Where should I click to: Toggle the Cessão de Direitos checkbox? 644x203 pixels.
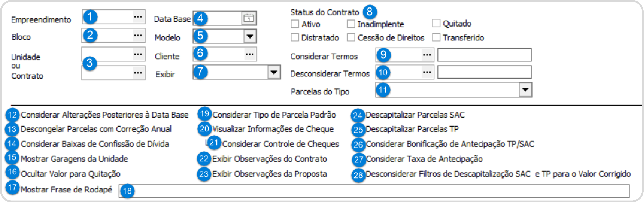click(x=351, y=37)
